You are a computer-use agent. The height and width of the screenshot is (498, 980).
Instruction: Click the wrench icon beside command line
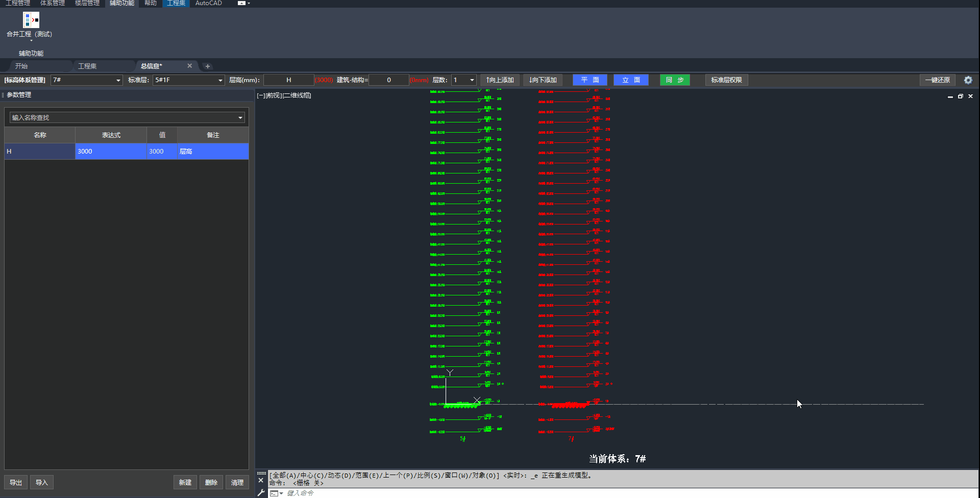[x=261, y=493]
